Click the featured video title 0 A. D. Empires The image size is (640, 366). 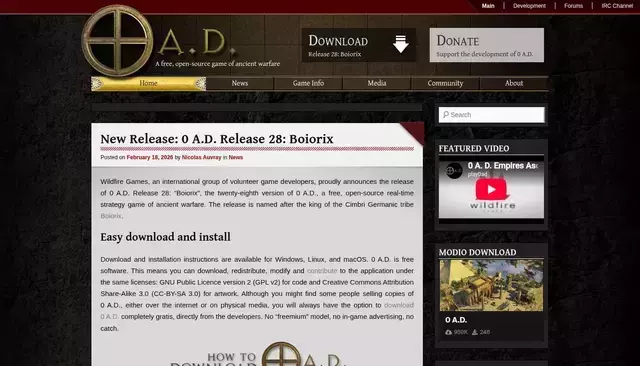[x=503, y=166]
